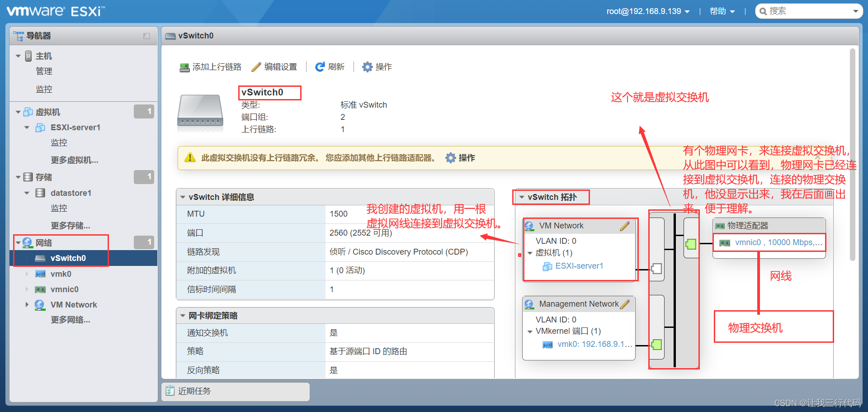
Task: Open the root@192.168.9.139 user dropdown
Action: pyautogui.click(x=648, y=11)
